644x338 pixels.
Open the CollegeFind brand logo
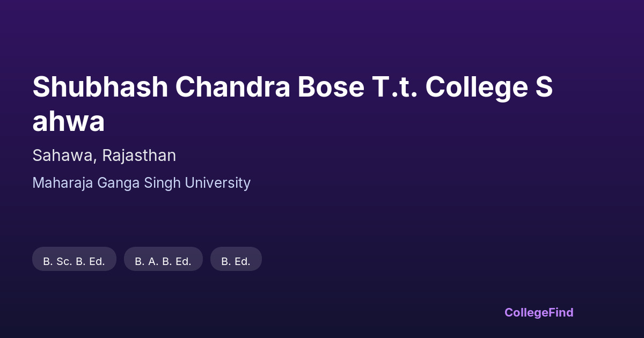(x=539, y=312)
